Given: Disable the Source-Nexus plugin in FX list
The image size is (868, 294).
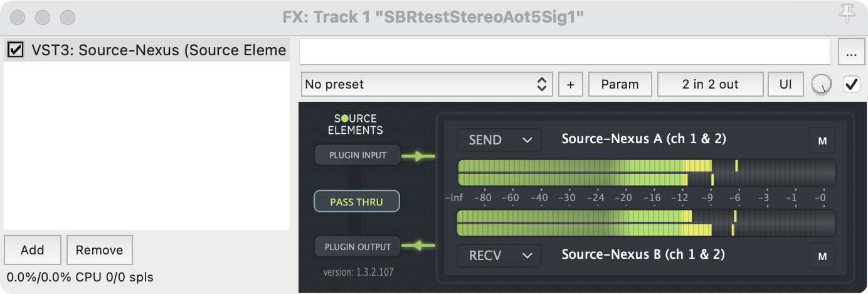Looking at the screenshot, I should (x=16, y=50).
